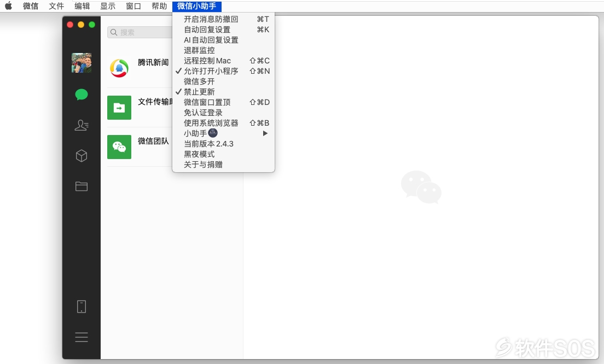This screenshot has height=364, width=604.
Task: Open the Favorites cube icon in sidebar
Action: pos(82,155)
